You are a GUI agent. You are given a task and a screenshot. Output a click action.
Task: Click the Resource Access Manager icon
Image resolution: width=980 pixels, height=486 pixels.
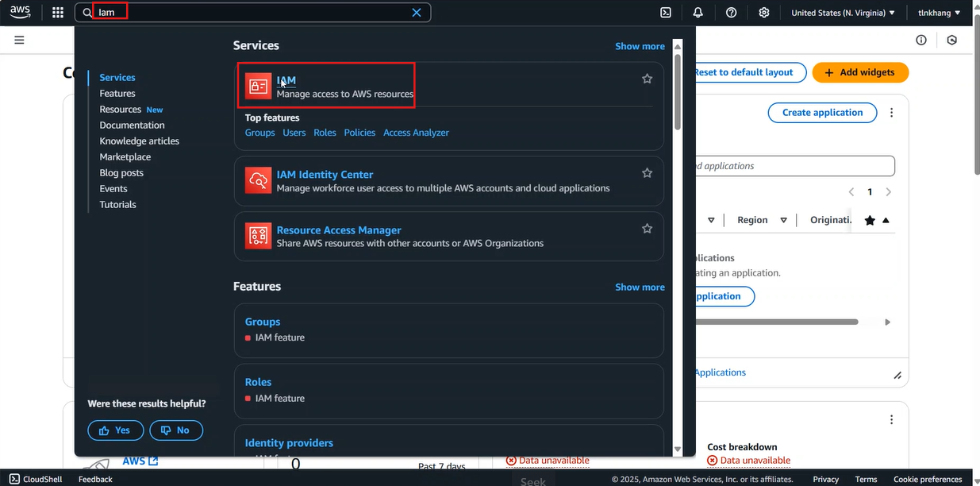coord(258,236)
